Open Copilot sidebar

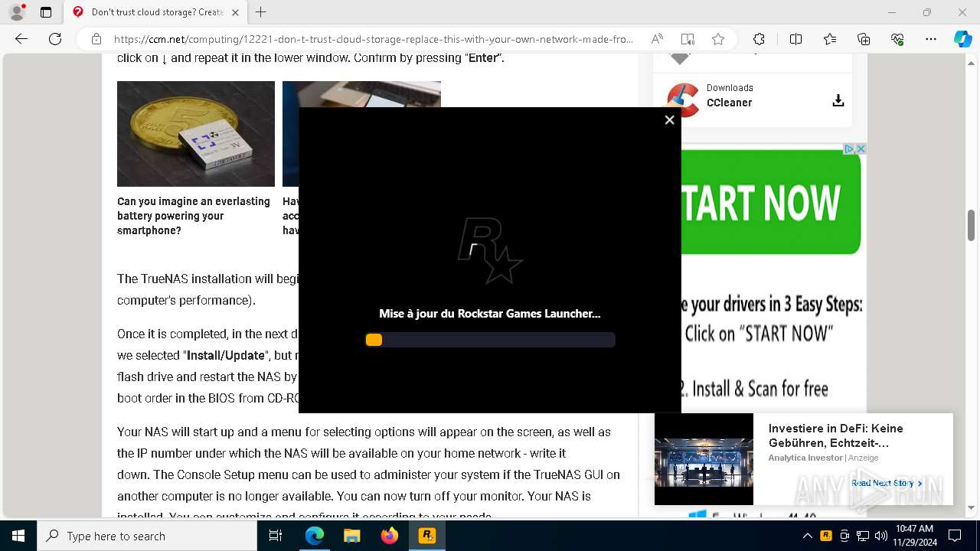[x=962, y=39]
